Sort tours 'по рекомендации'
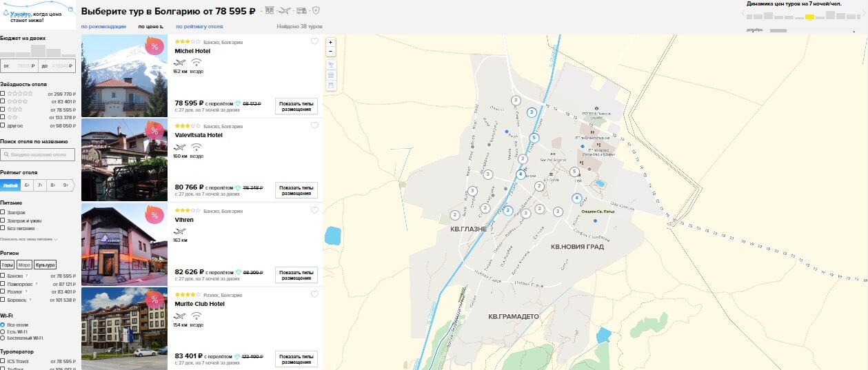 coord(103,26)
